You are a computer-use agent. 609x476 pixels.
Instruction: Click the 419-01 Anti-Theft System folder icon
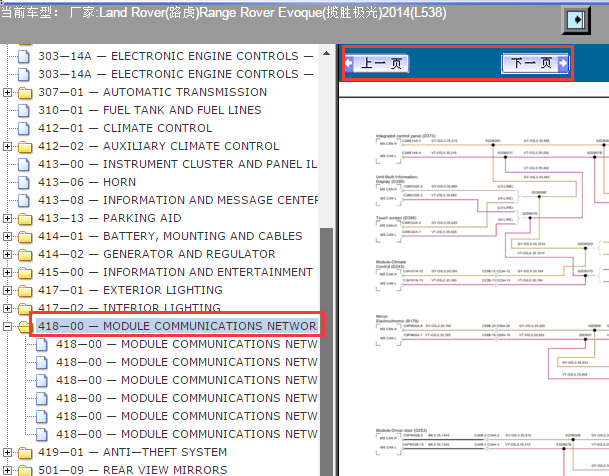(x=25, y=453)
